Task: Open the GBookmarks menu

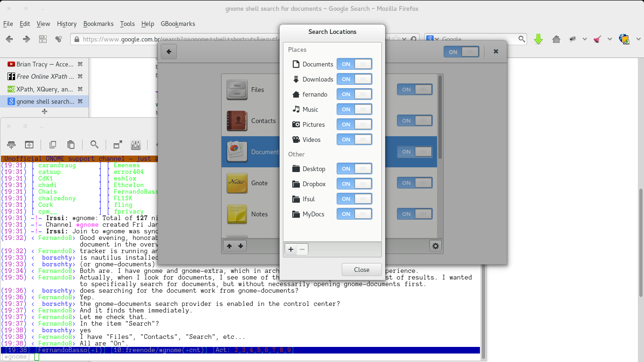Action: point(178,24)
